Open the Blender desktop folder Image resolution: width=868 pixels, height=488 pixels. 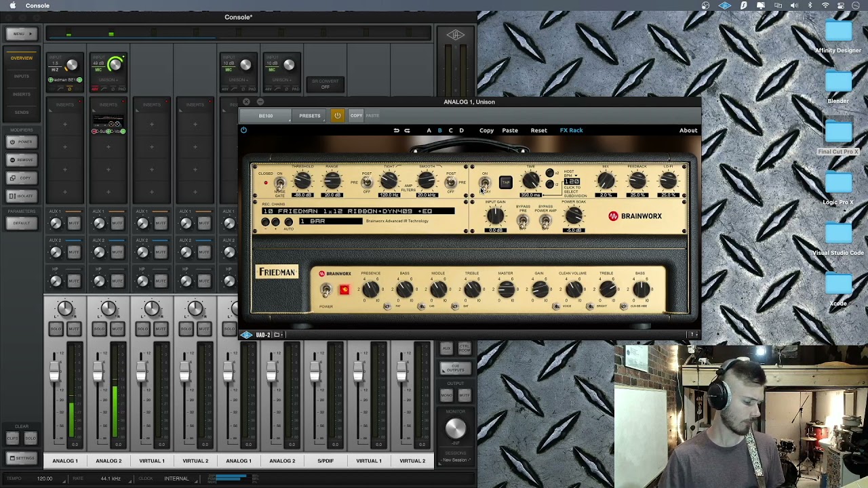tap(838, 82)
